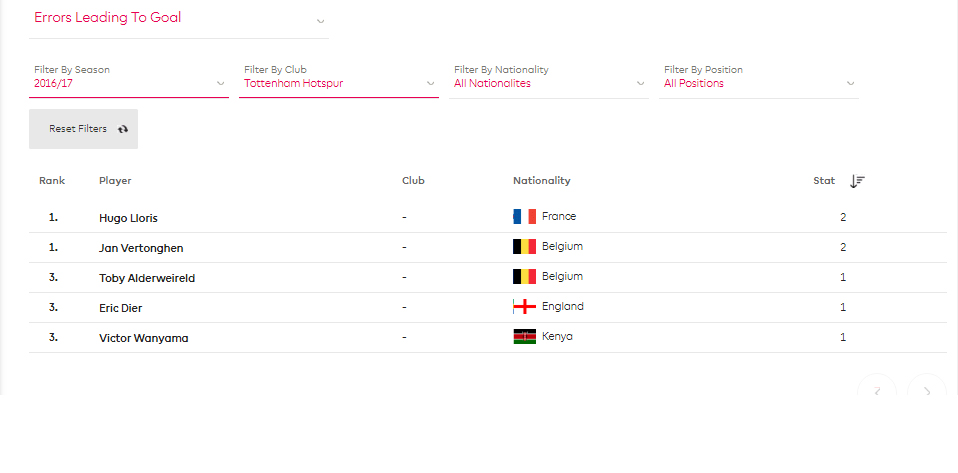Screen dimensions: 958x473
Task: Click Toby Alderweireld's Belgium flag icon
Action: 524,276
